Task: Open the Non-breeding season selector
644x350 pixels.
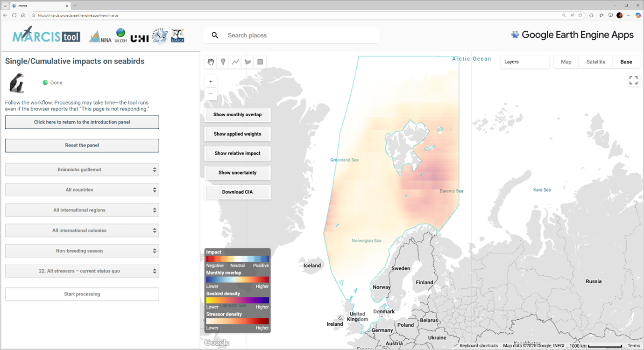Action: 82,251
